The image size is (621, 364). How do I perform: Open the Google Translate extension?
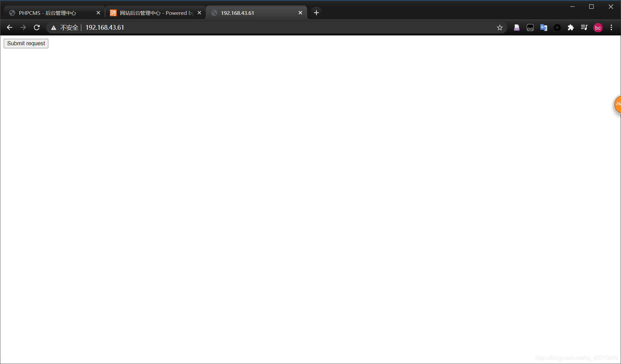click(544, 28)
